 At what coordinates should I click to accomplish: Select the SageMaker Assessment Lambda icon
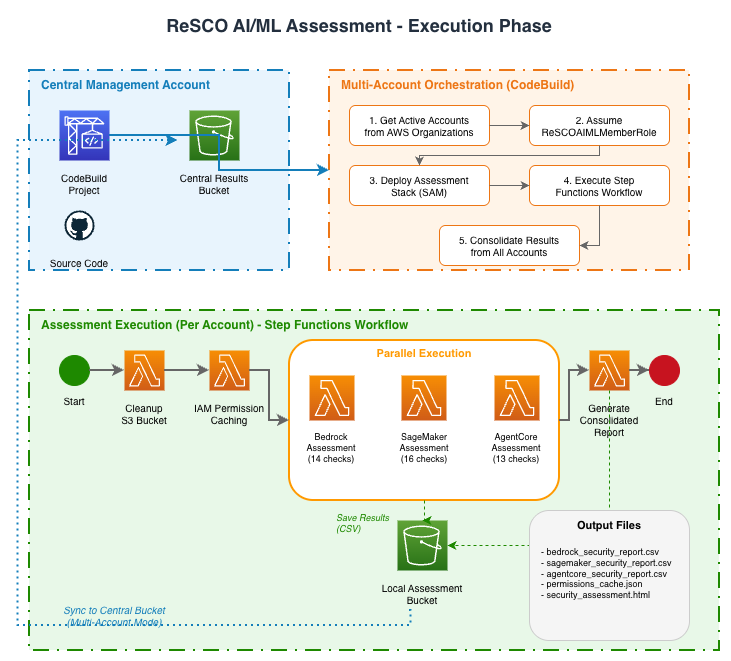(424, 398)
